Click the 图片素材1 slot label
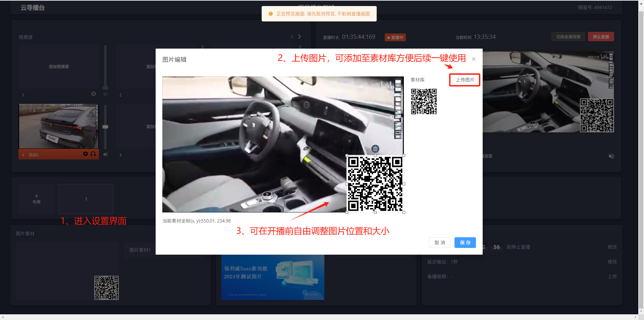Viewport: 644px width, 320px height. (x=140, y=250)
